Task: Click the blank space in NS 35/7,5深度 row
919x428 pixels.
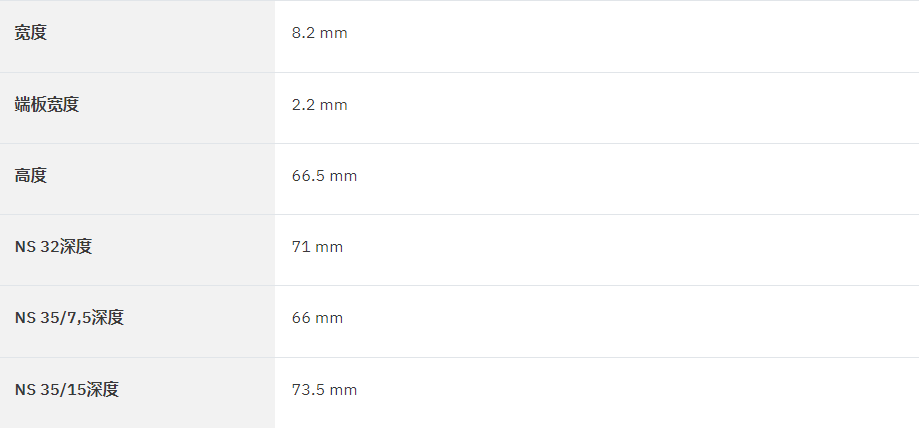Action: pos(633,321)
